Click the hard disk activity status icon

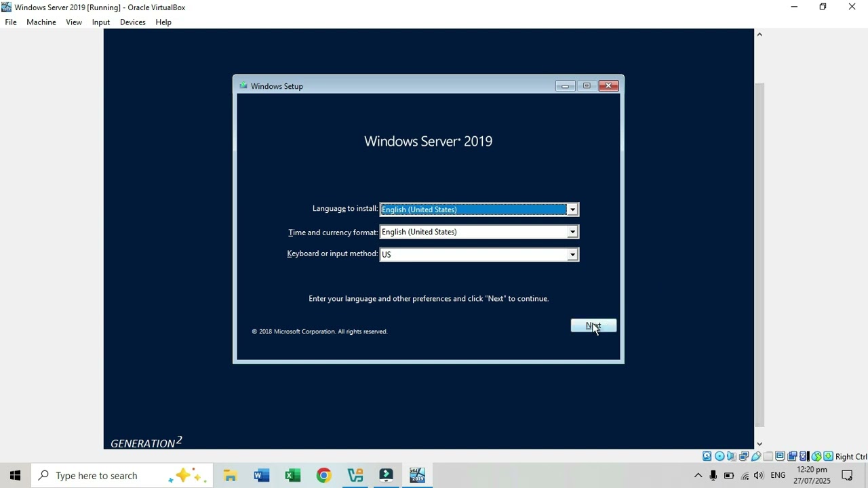707,456
